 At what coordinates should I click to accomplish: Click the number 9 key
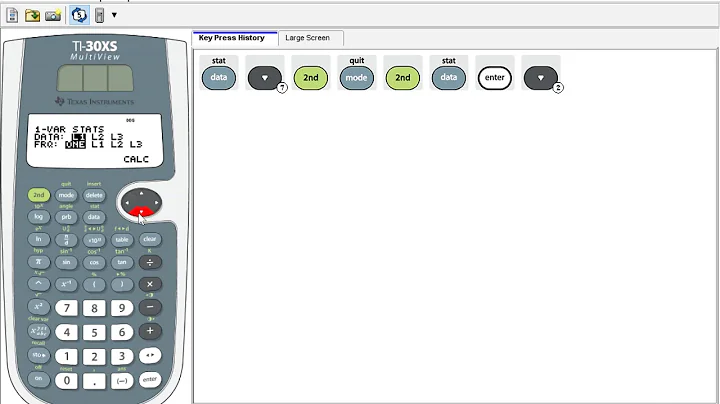(122, 308)
